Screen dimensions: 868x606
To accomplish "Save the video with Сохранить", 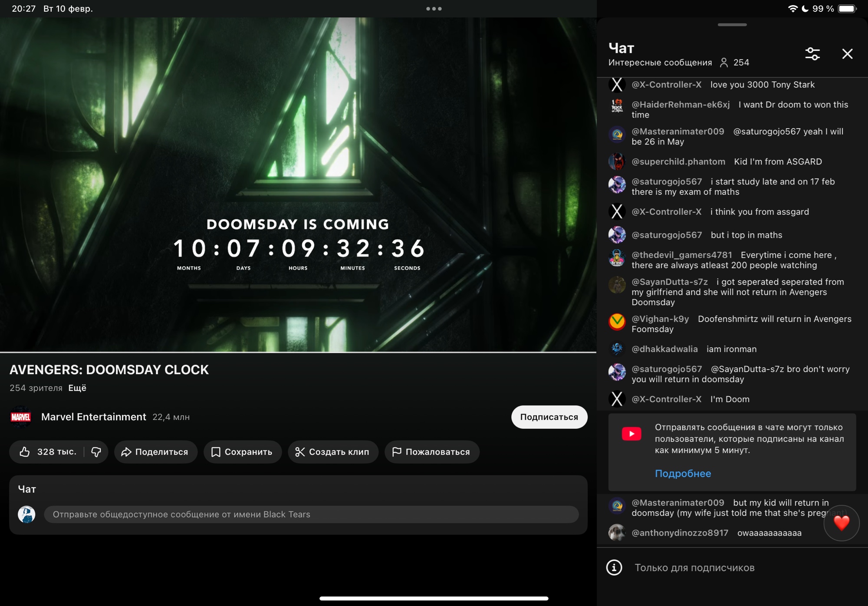I will (242, 452).
